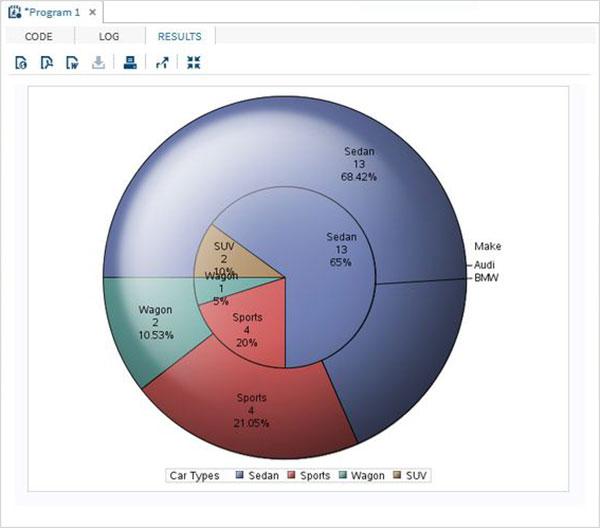Switch to the LOG tab
The height and width of the screenshot is (528, 600).
point(109,36)
